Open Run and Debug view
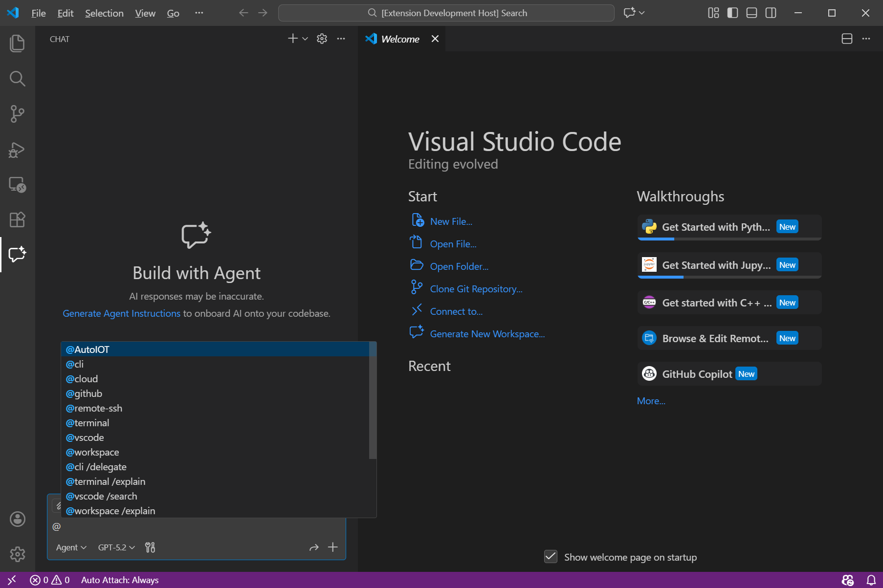 point(17,150)
